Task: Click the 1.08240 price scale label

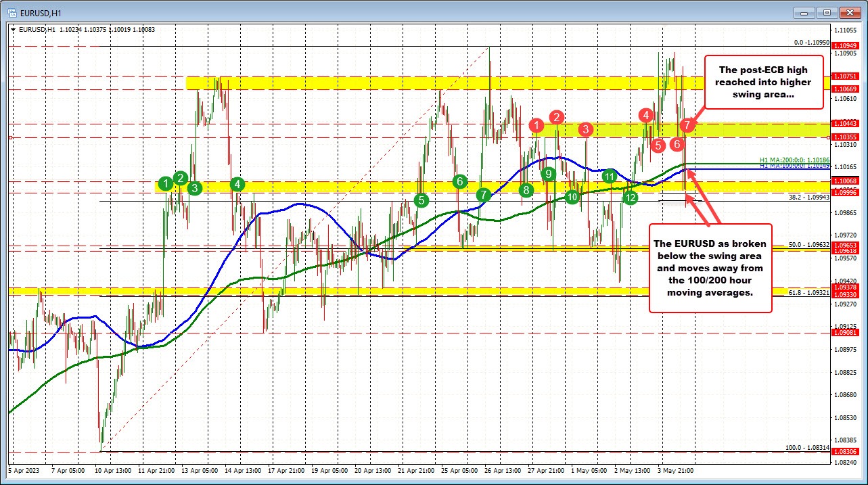Action: pos(846,462)
